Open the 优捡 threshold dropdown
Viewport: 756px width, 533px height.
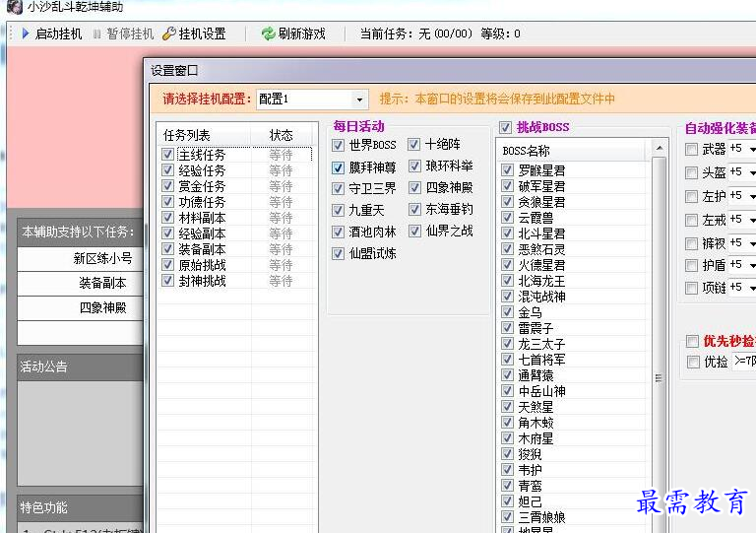(x=744, y=361)
